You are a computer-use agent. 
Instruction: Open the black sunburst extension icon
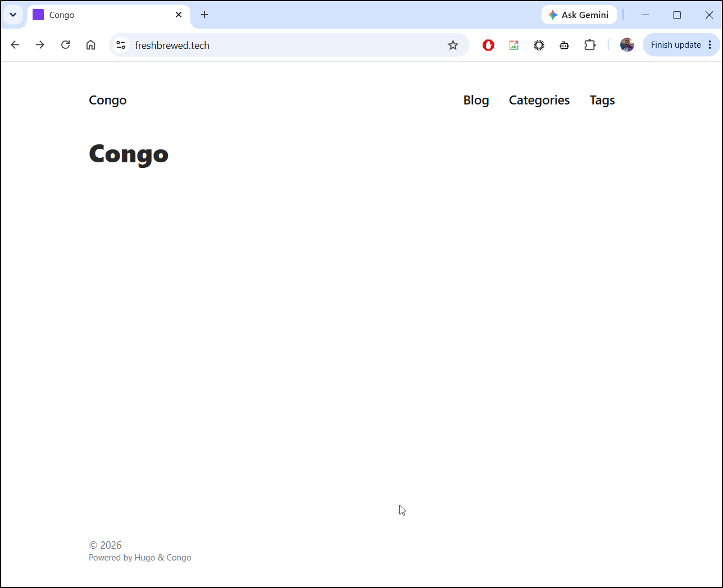pyautogui.click(x=539, y=45)
